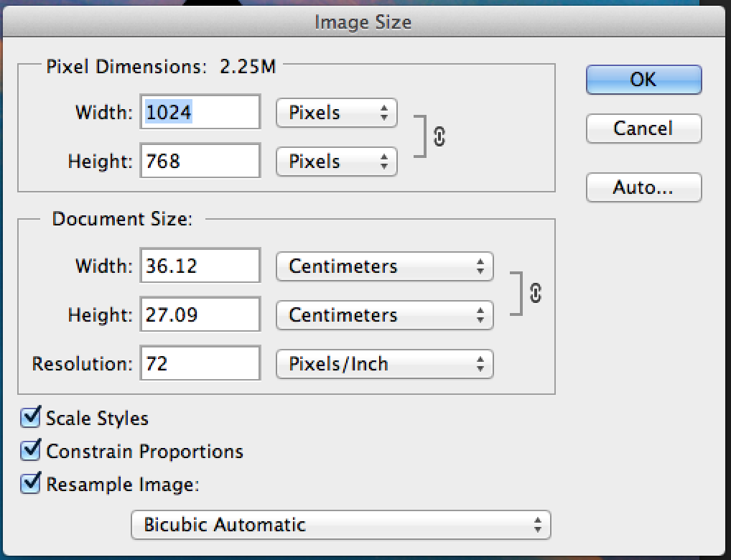Click the Cancel button
The width and height of the screenshot is (731, 560).
[643, 129]
